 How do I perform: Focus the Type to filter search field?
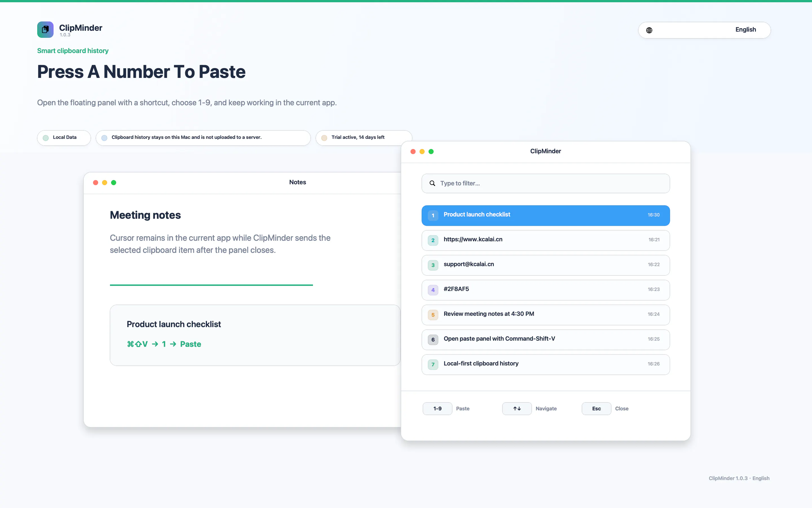click(546, 183)
